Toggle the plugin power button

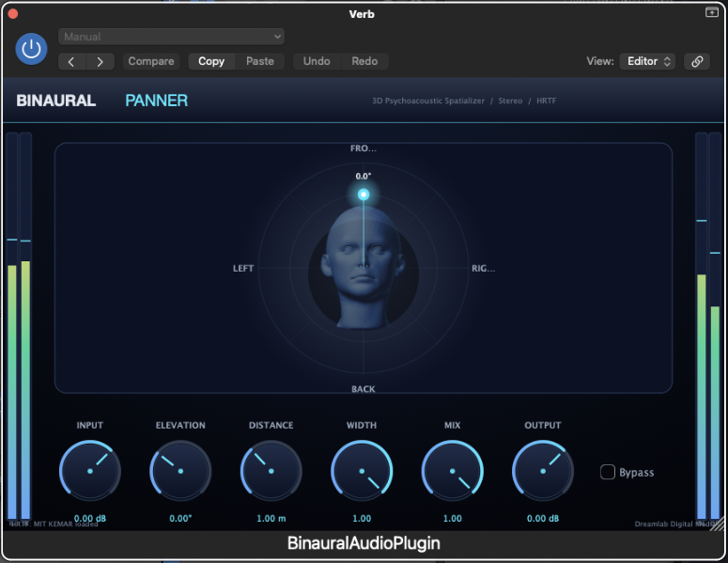click(x=31, y=49)
